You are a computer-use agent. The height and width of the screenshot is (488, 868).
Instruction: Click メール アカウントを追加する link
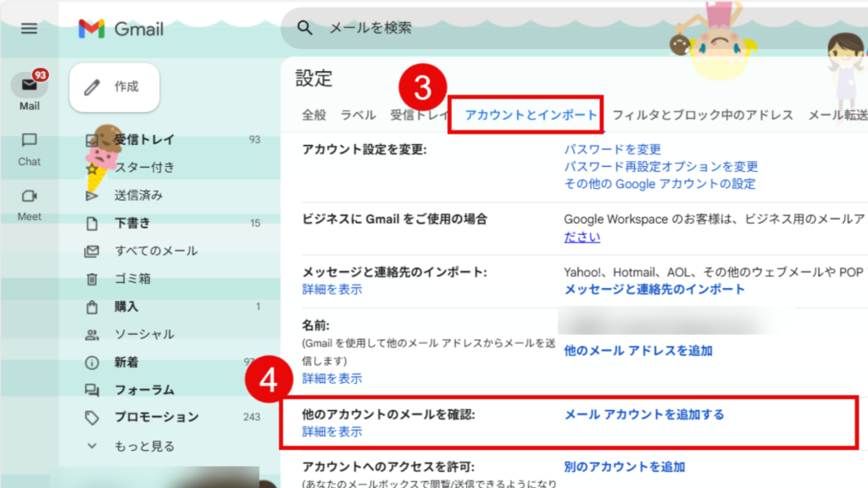click(644, 414)
